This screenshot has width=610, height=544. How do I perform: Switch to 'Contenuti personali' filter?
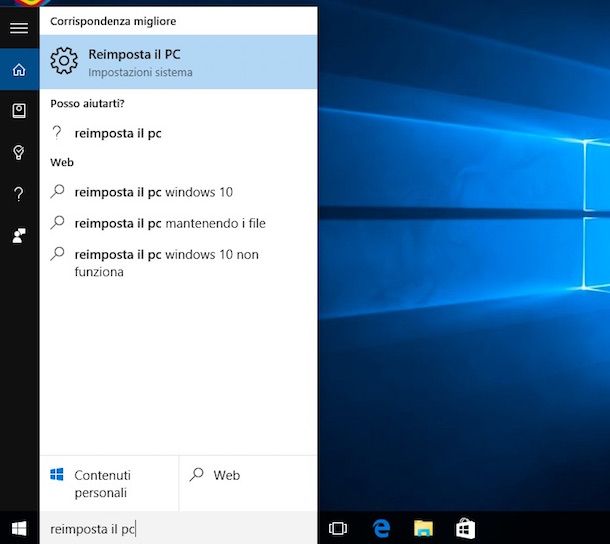pyautogui.click(x=109, y=484)
